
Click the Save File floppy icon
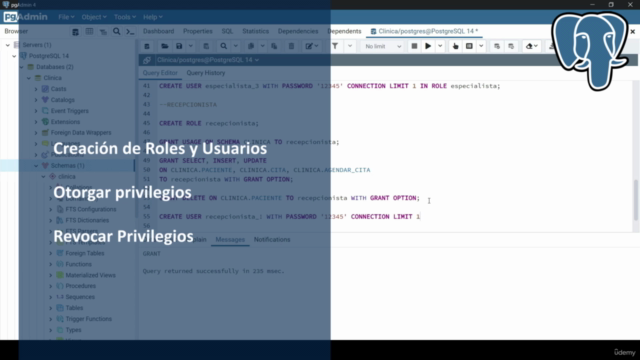click(x=179, y=46)
